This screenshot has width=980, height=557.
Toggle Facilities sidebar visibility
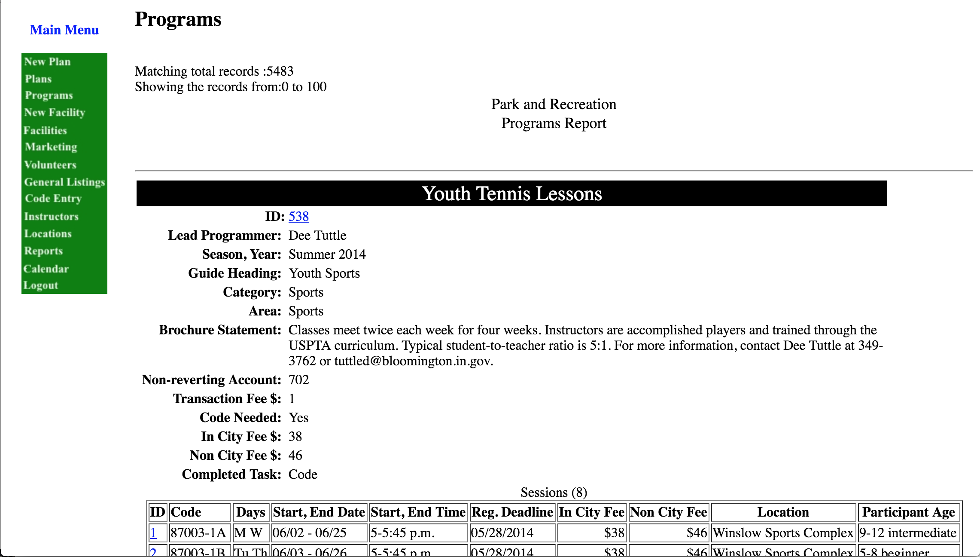point(44,130)
